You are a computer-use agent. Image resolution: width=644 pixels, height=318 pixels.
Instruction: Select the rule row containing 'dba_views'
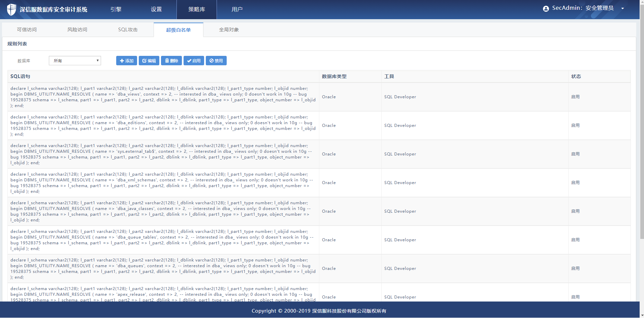163,97
